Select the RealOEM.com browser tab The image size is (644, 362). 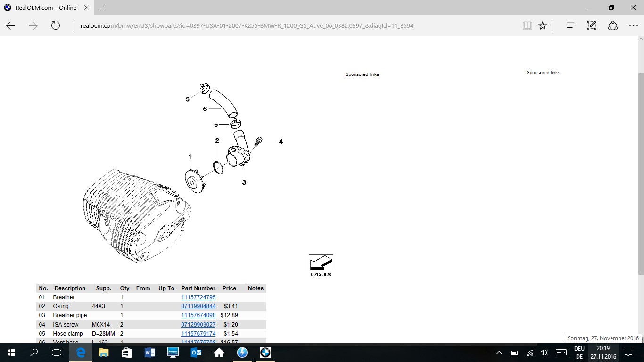(x=47, y=8)
